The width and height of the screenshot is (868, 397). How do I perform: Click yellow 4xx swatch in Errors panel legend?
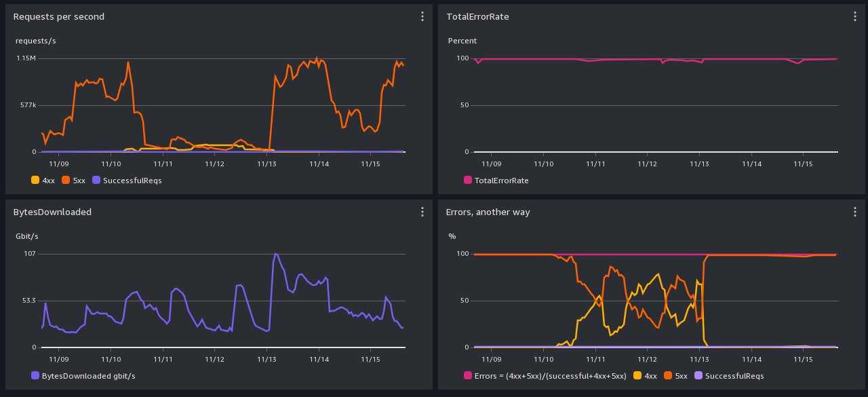pos(637,376)
